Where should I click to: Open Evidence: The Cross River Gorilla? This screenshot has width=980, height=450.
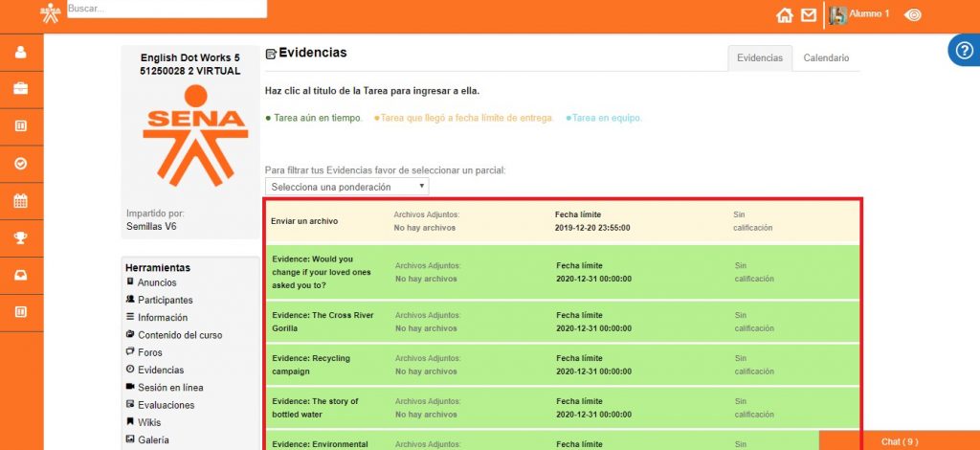click(x=323, y=322)
